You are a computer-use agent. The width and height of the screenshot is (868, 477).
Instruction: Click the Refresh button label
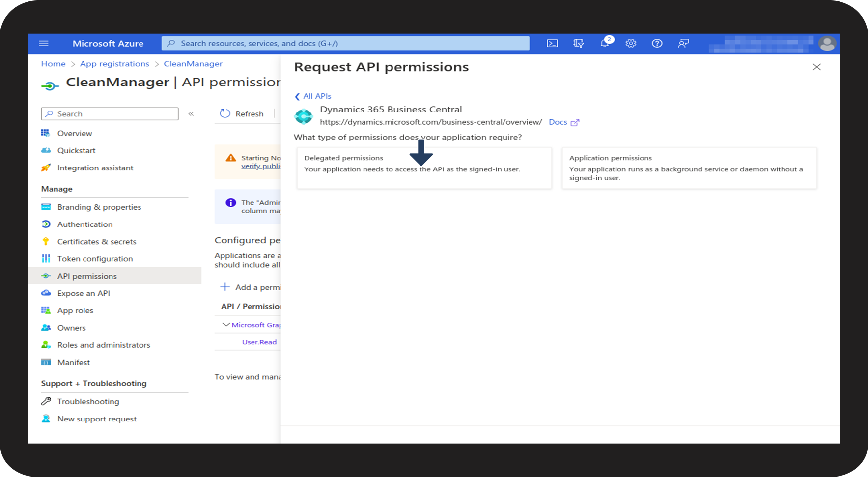click(x=250, y=114)
